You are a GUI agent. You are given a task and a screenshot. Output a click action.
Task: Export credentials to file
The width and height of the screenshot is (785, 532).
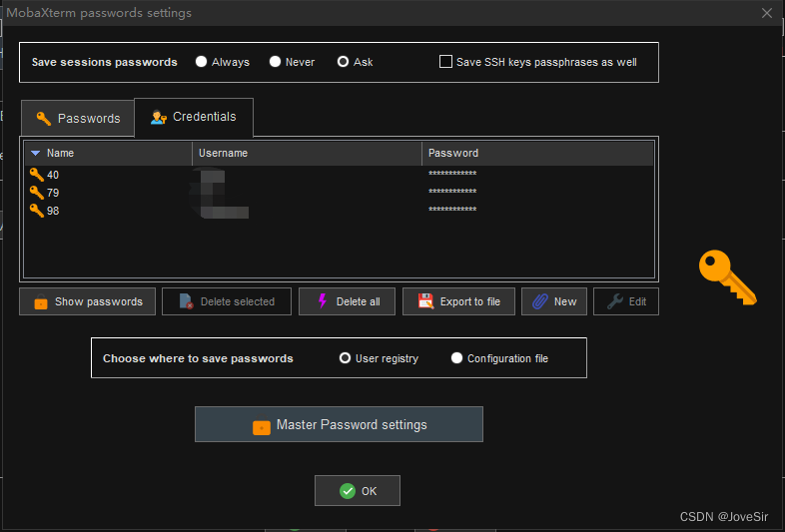coord(458,301)
